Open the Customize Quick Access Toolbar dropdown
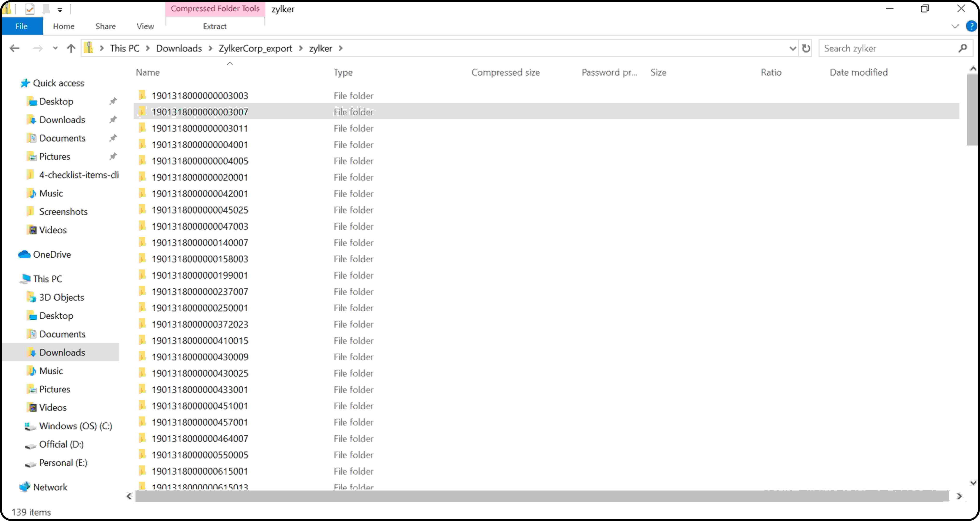The image size is (980, 521). (60, 10)
